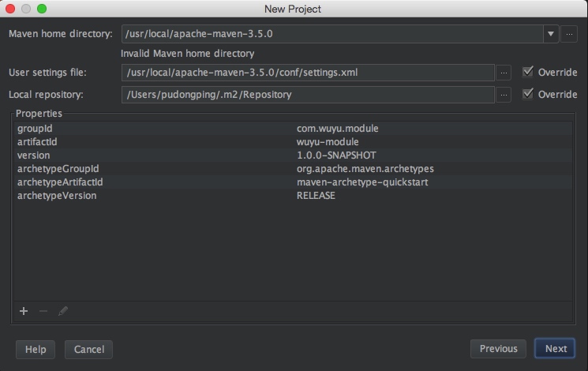The image size is (588, 371).
Task: Toggle Override for user settings file
Action: (x=528, y=72)
